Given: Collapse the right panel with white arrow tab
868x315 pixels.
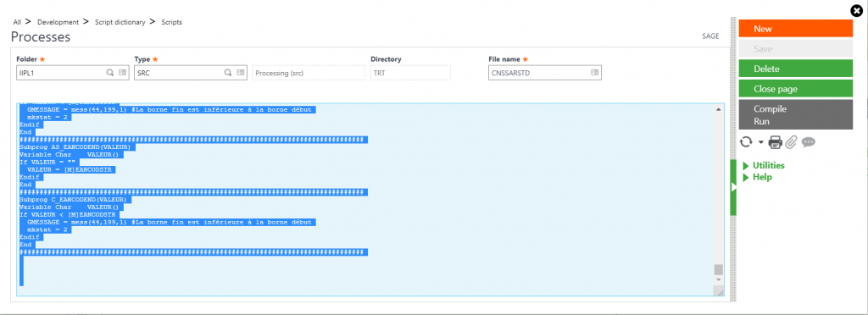Looking at the screenshot, I should (733, 187).
